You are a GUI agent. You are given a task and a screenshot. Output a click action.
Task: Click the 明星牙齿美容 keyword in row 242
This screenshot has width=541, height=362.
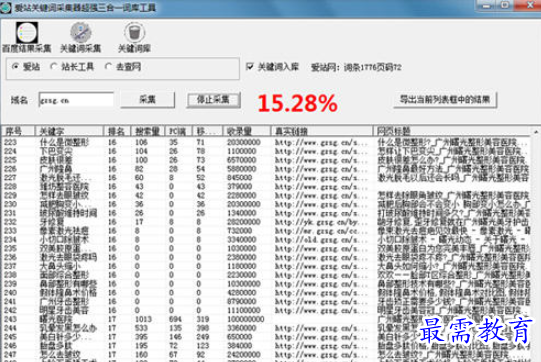coord(64,310)
